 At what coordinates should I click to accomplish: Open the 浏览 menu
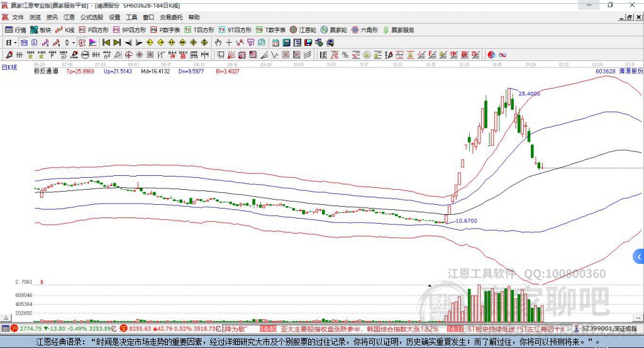[x=35, y=17]
